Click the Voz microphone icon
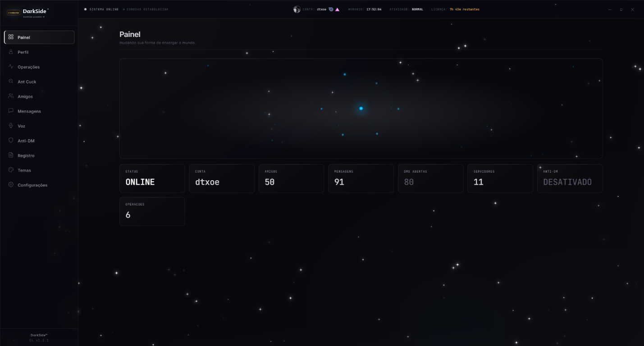 [11, 126]
